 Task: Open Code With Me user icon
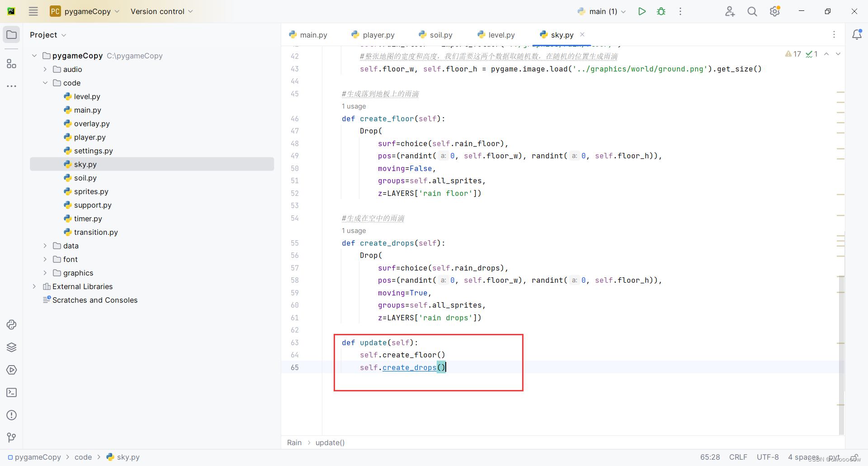coord(730,11)
